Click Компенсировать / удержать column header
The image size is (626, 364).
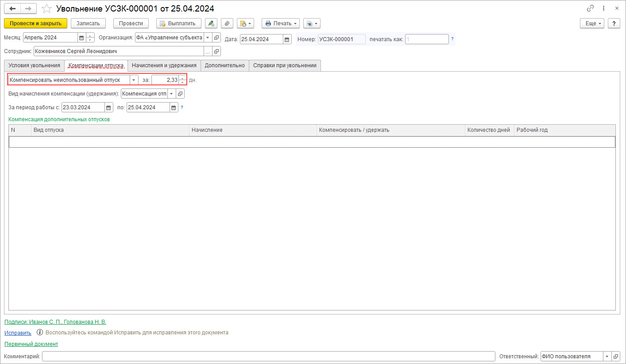(x=390, y=130)
